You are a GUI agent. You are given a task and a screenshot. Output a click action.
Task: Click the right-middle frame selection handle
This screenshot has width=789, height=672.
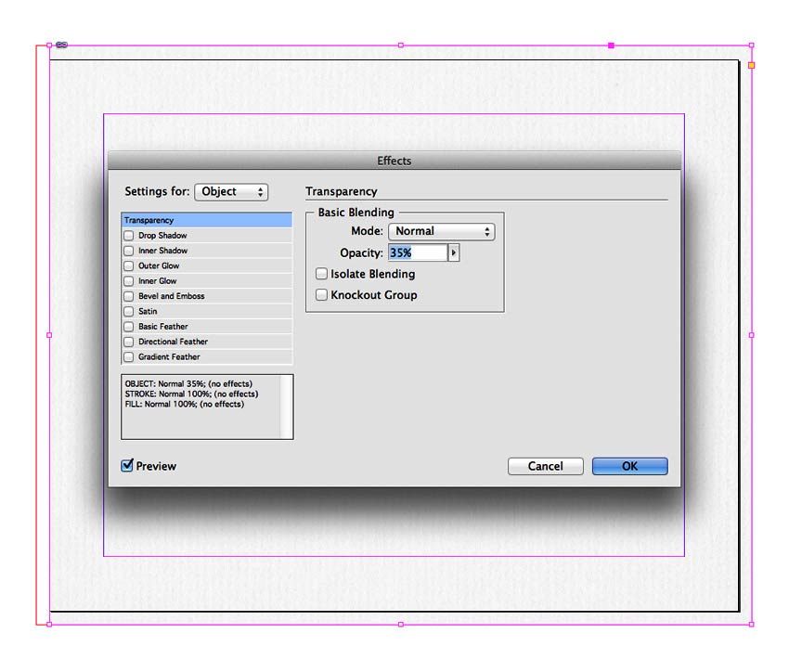pos(751,335)
